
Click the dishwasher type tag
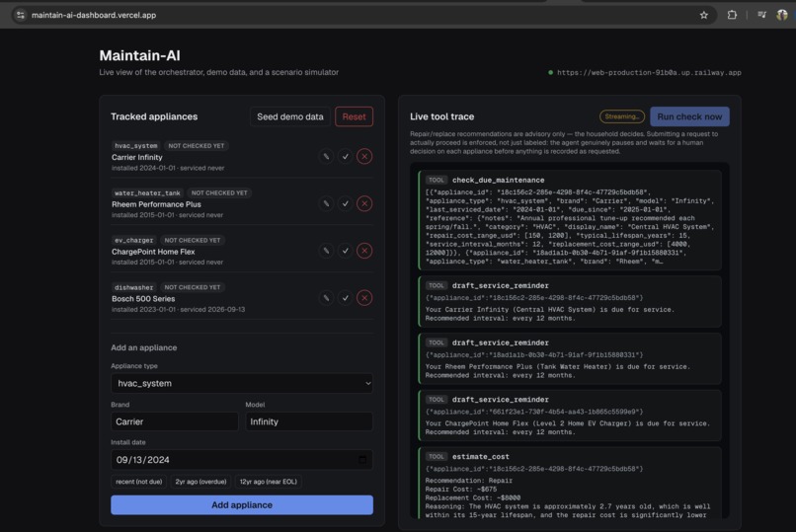(x=133, y=287)
